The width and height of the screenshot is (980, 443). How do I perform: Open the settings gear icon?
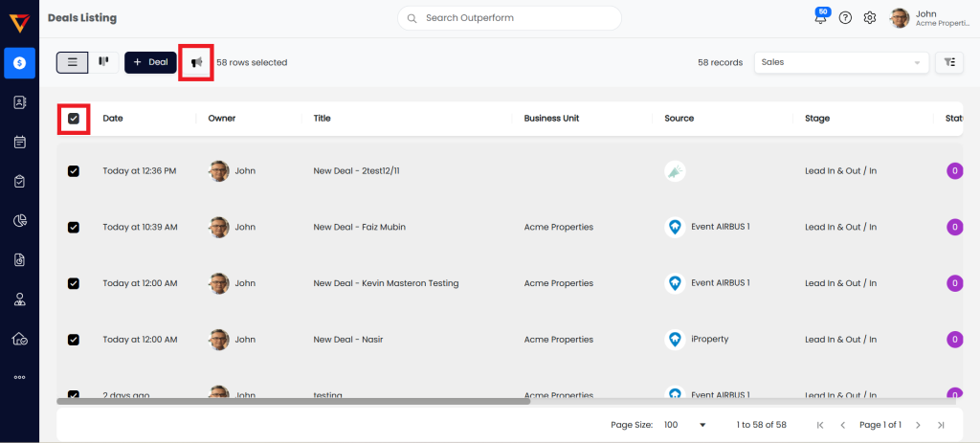click(x=870, y=18)
